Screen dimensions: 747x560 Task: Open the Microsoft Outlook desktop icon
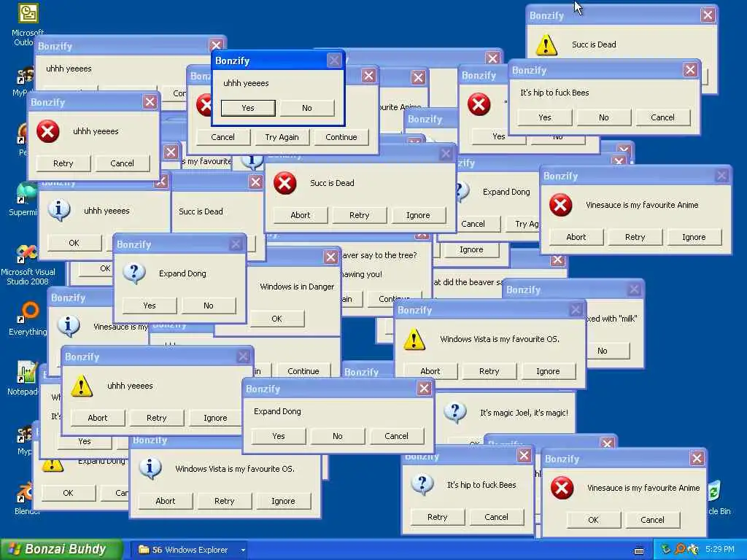28,13
